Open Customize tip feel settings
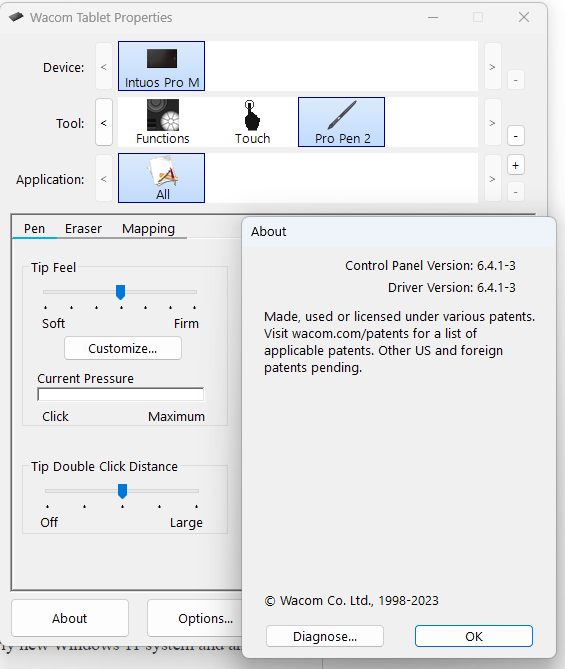The width and height of the screenshot is (565, 669). (x=123, y=348)
